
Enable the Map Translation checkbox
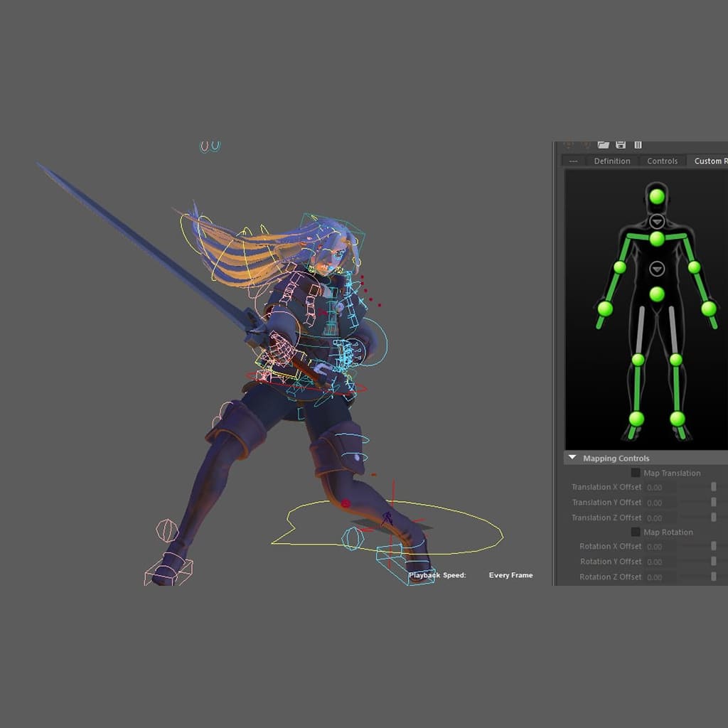pos(636,473)
